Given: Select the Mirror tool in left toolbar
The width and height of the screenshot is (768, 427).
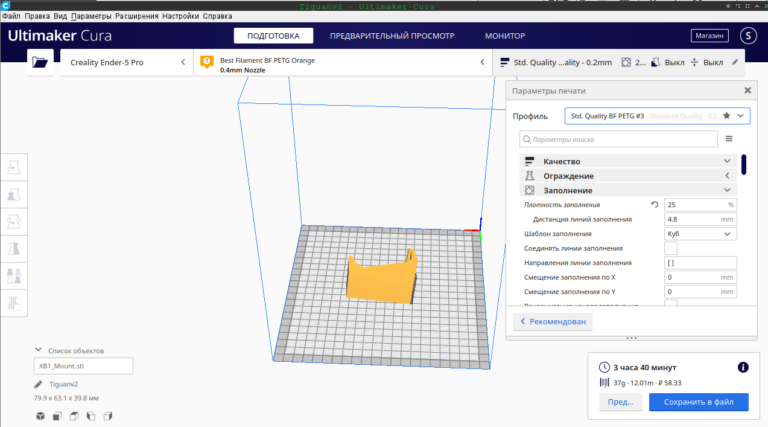Looking at the screenshot, I should [x=14, y=249].
